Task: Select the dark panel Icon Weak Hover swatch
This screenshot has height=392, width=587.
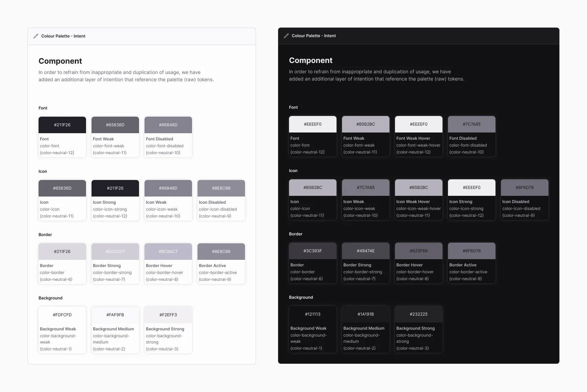Action: (419, 188)
